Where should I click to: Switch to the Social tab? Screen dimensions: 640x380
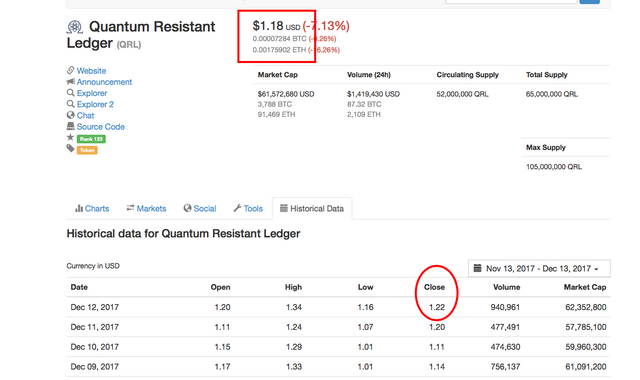click(x=200, y=209)
